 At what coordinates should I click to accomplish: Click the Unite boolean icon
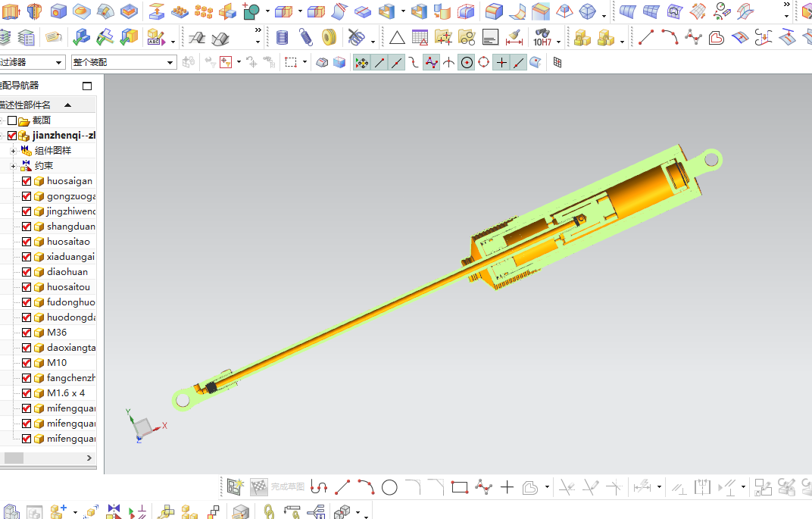tap(251, 11)
